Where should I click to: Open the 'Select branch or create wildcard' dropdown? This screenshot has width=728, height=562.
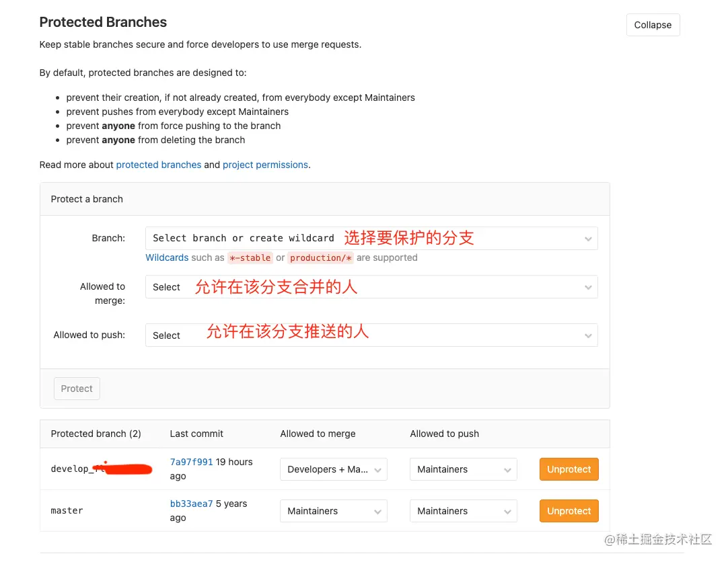point(371,238)
